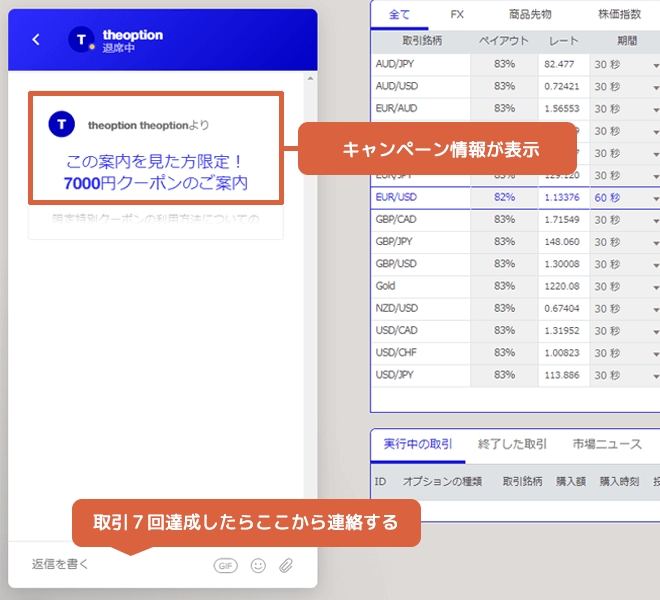
Task: Click the オプションの種類 column header
Action: [x=442, y=482]
